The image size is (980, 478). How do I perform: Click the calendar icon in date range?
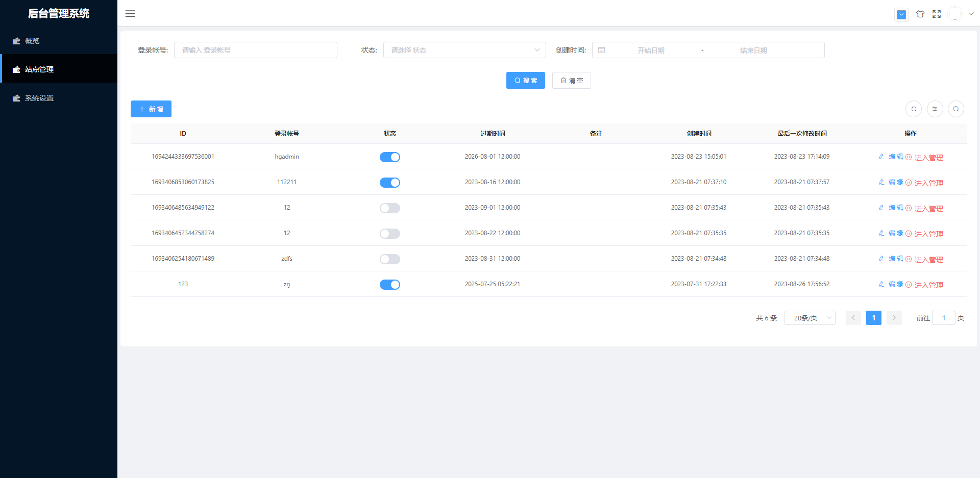602,50
